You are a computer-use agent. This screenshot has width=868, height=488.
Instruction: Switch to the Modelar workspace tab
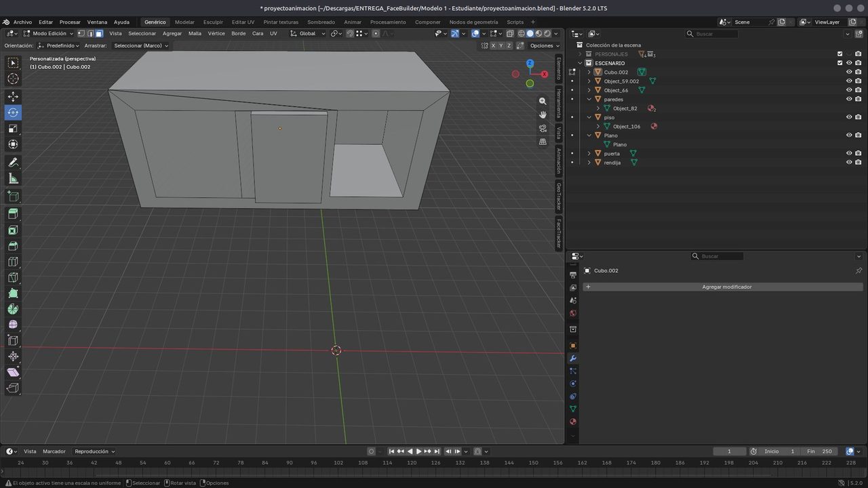point(184,22)
